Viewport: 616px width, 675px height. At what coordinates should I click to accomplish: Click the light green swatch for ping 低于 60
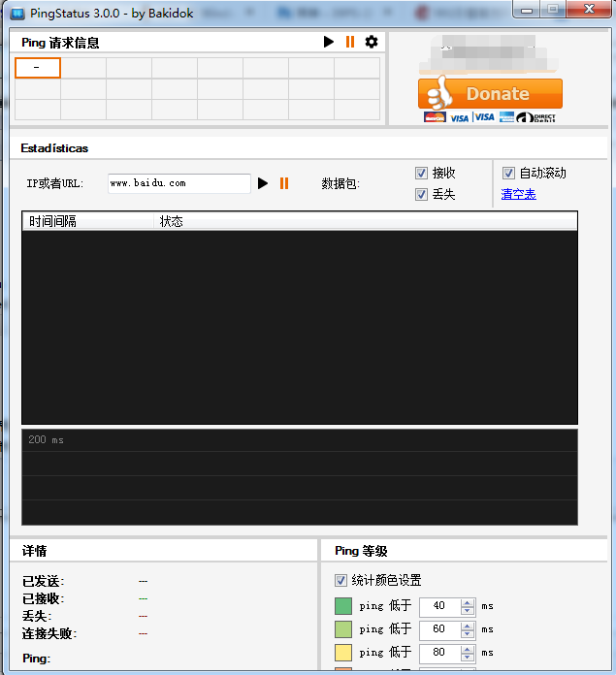point(343,629)
